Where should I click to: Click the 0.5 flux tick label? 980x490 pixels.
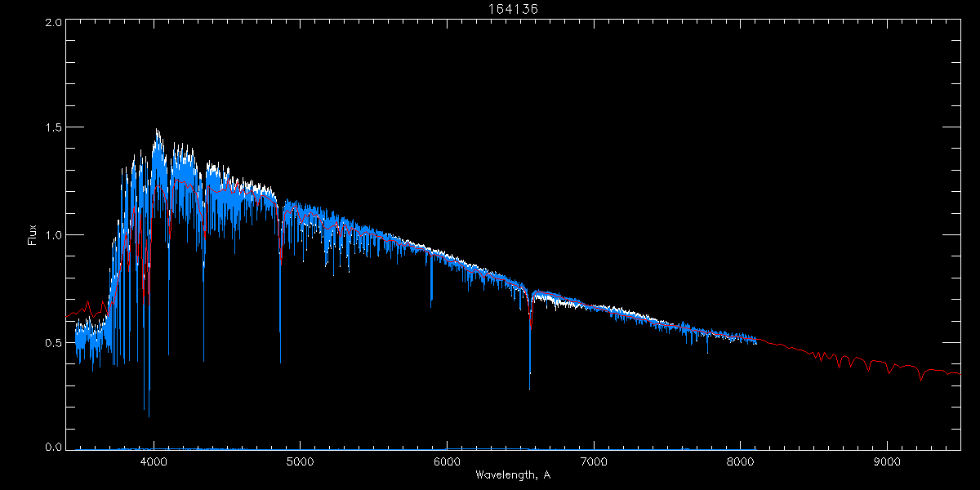pos(54,342)
